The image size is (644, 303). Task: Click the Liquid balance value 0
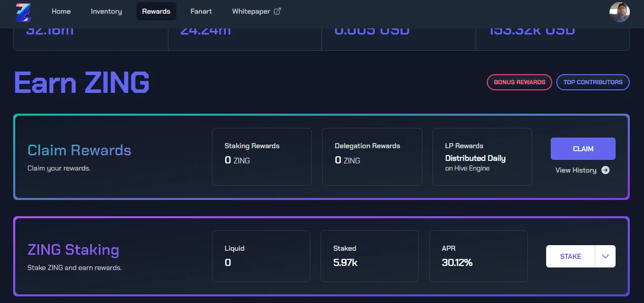point(228,262)
